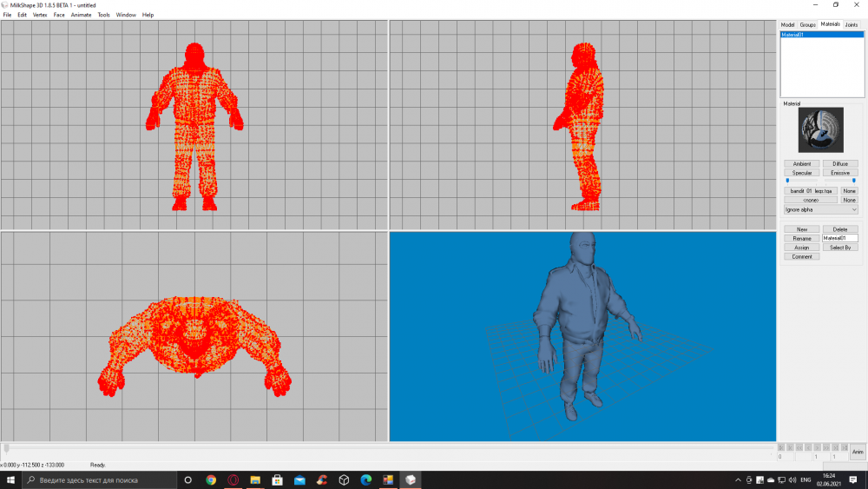Viewport: 868px width, 489px height.
Task: Click the New material button
Action: pyautogui.click(x=801, y=229)
